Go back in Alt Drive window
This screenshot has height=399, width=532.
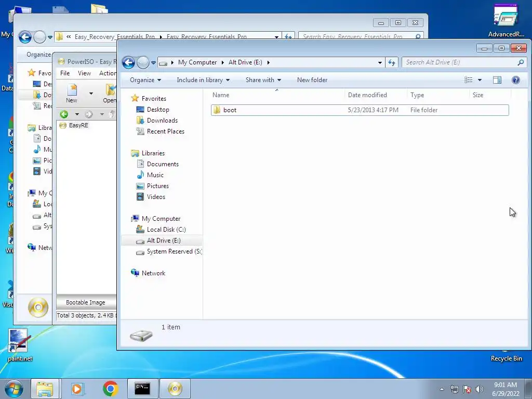129,62
